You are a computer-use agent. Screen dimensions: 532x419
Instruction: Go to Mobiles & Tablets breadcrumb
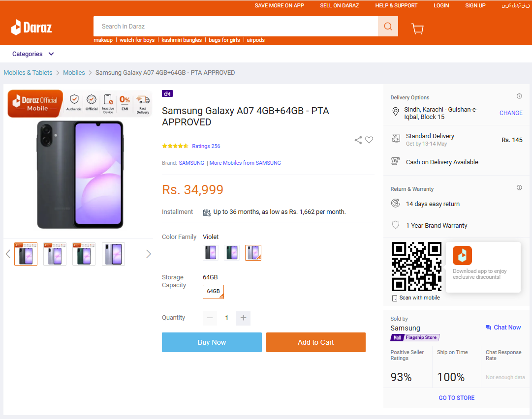click(x=28, y=73)
